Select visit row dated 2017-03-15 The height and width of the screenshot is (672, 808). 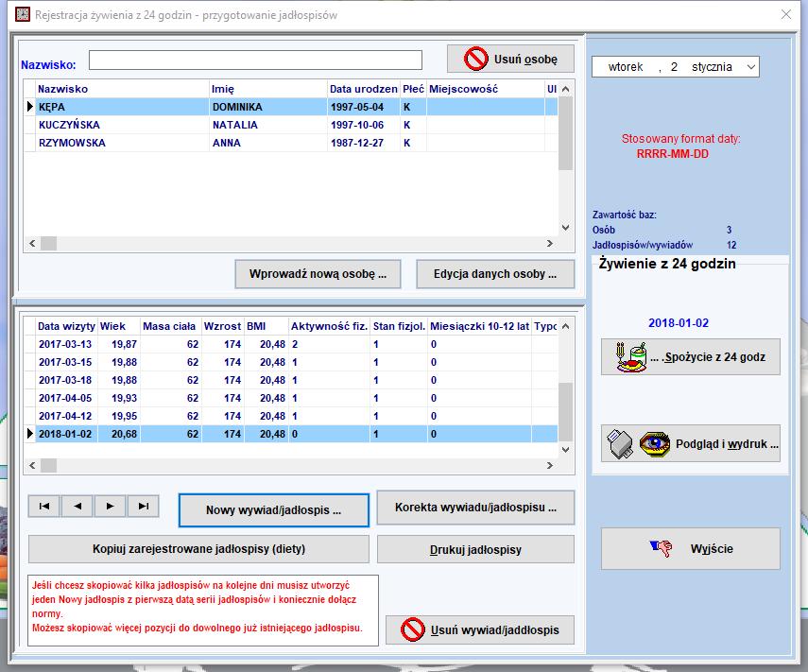tap(291, 362)
